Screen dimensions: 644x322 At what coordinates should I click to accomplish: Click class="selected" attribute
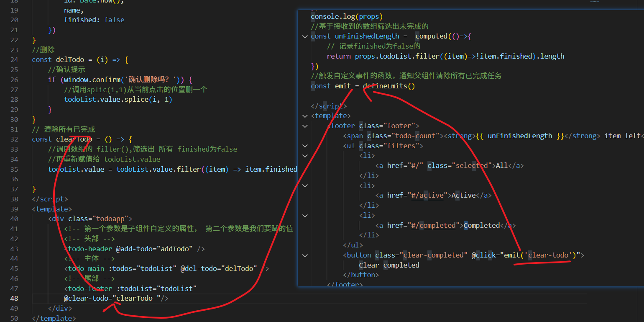coord(460,165)
